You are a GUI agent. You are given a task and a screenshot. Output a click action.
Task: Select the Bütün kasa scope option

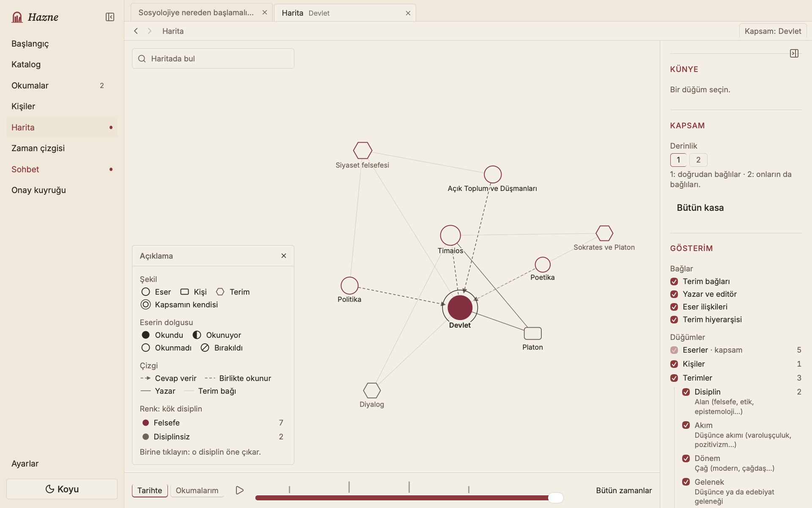(x=700, y=208)
